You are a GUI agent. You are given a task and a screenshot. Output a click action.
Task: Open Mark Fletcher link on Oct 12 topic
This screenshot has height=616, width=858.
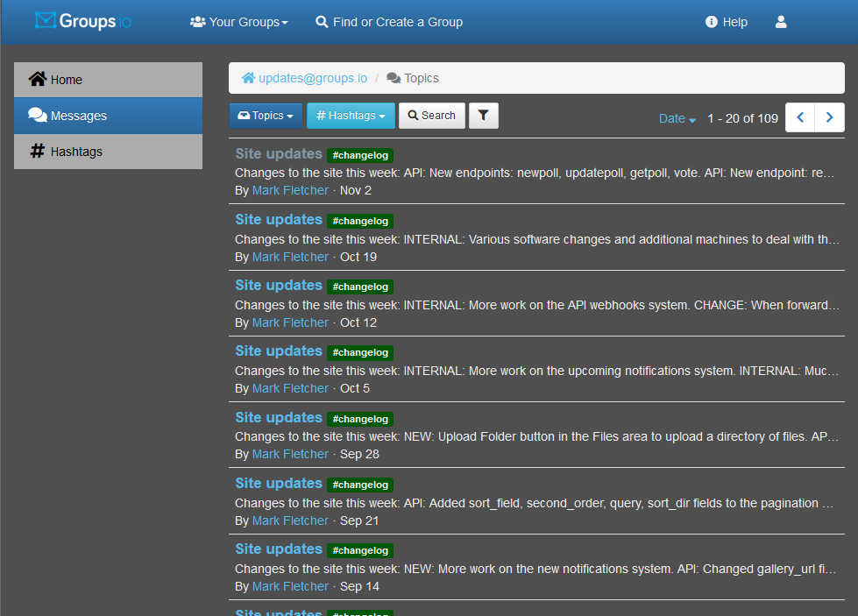(x=290, y=322)
